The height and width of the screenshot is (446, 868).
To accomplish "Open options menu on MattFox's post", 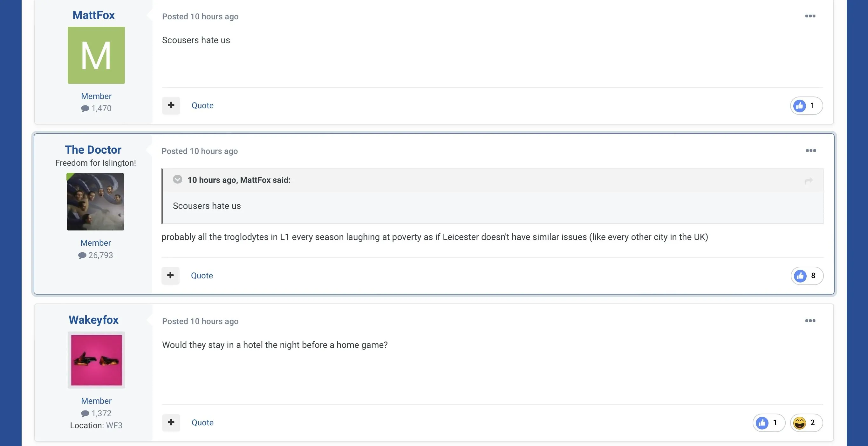I will 810,16.
